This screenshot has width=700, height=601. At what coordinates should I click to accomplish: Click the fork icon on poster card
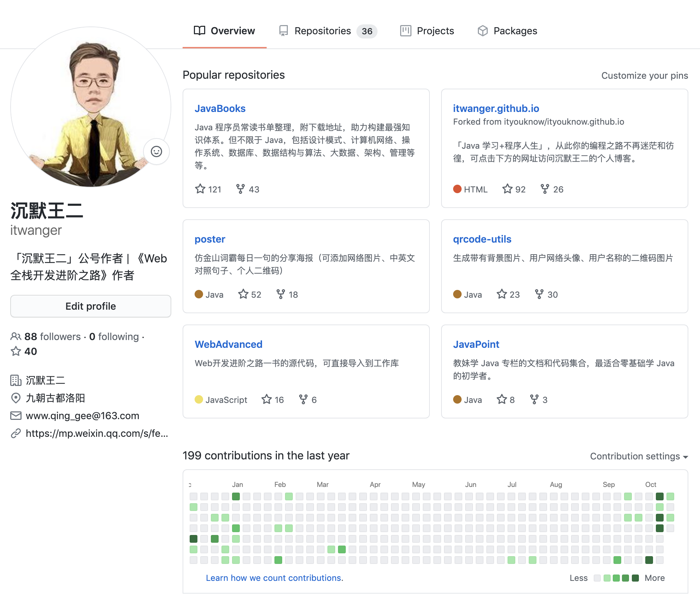280,294
